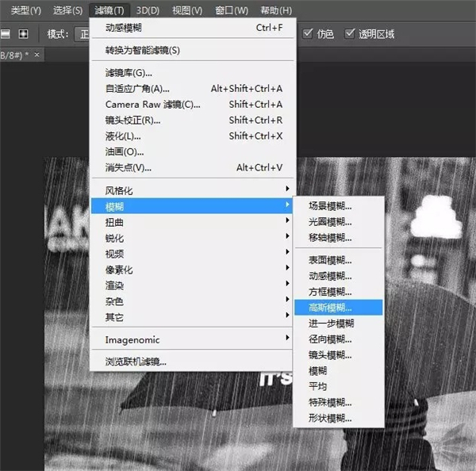Expand the 杂色 submenu
The height and width of the screenshot is (471, 476).
tap(192, 301)
